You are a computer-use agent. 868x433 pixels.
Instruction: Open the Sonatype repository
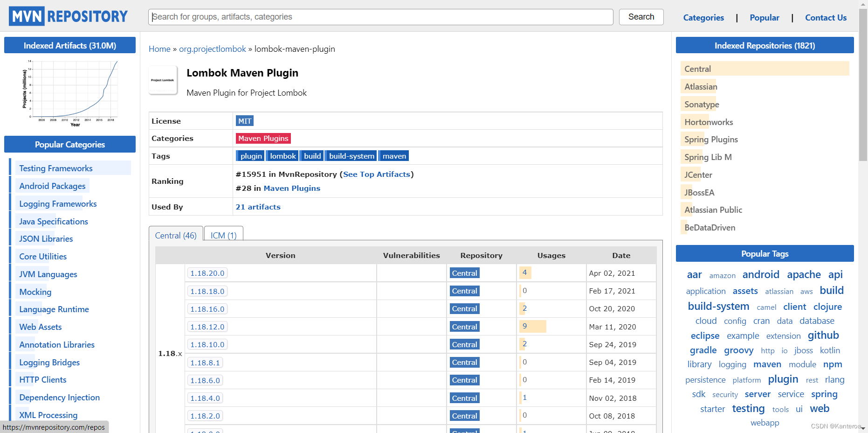tap(702, 105)
